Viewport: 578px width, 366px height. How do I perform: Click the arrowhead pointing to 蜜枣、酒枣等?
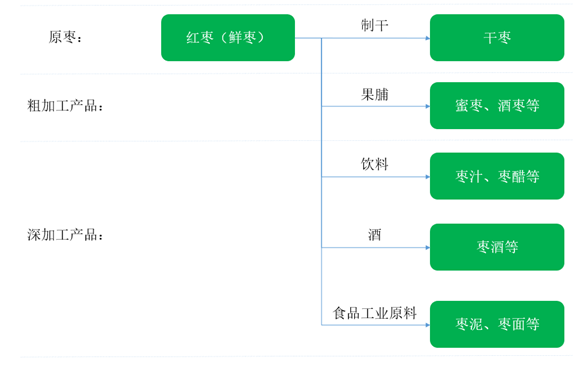(428, 107)
